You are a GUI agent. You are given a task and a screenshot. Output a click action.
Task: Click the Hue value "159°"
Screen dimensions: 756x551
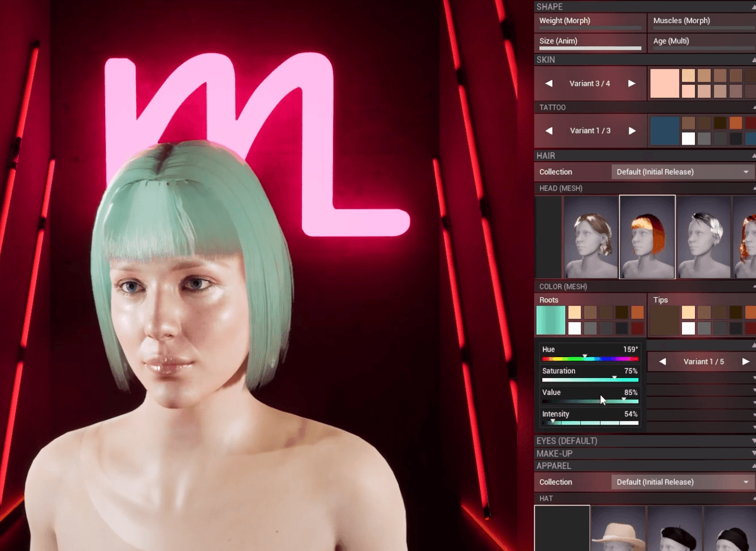[x=630, y=349]
